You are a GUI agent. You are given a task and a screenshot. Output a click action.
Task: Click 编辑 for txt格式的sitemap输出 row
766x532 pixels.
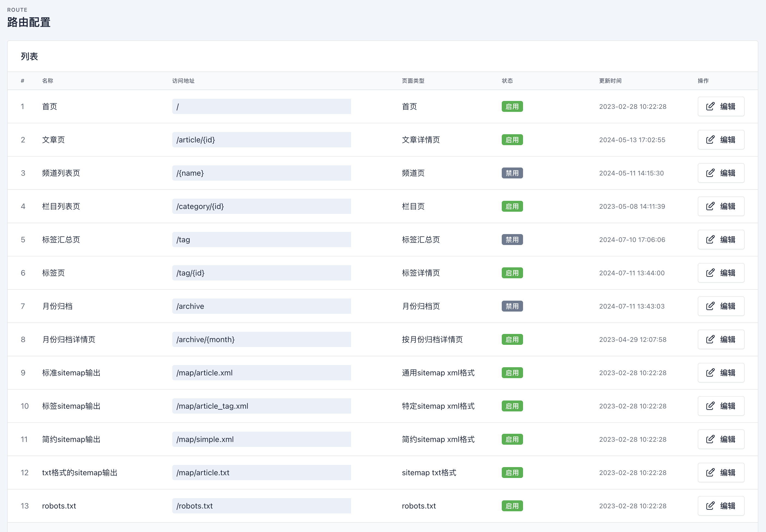[721, 473]
